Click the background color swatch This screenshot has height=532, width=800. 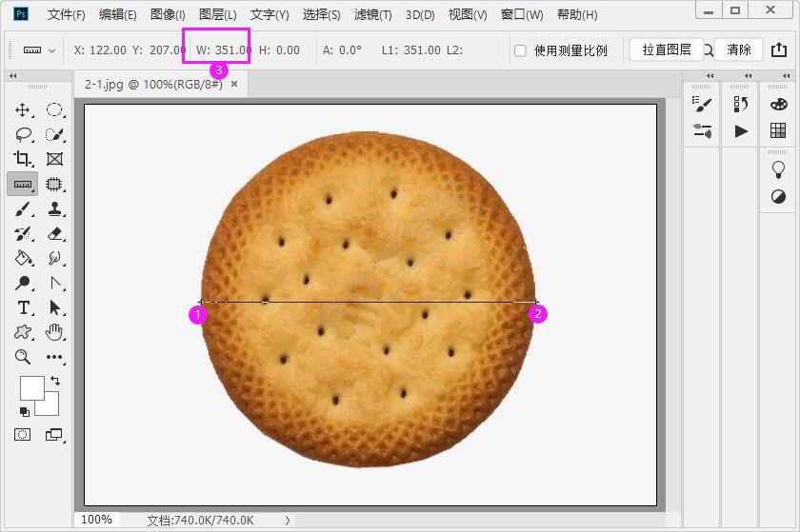[x=51, y=407]
